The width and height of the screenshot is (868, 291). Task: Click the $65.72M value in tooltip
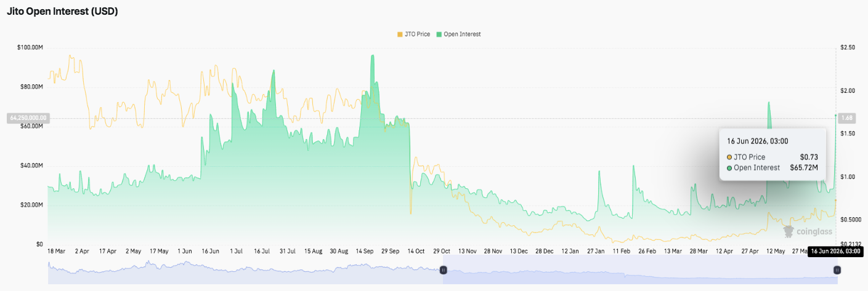pyautogui.click(x=804, y=167)
